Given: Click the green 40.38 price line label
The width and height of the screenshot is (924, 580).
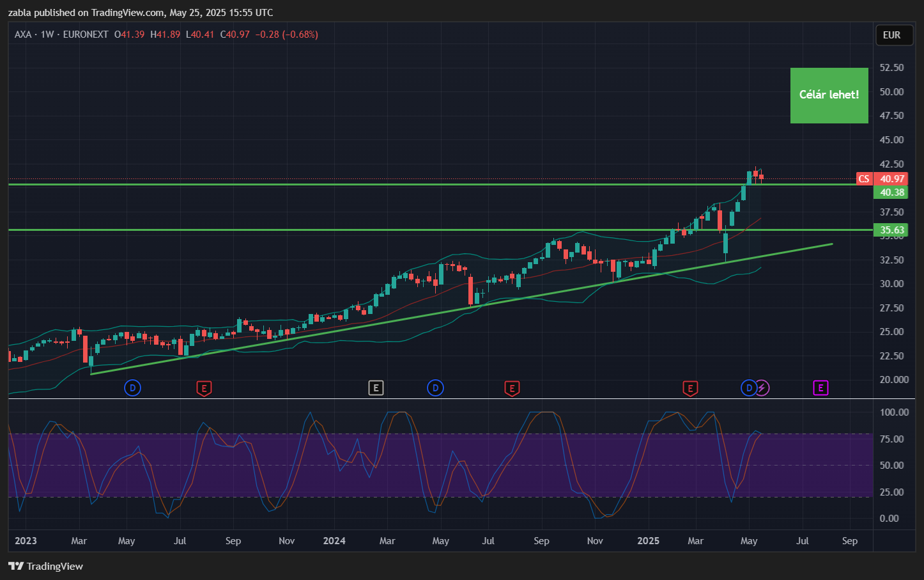Looking at the screenshot, I should [892, 192].
